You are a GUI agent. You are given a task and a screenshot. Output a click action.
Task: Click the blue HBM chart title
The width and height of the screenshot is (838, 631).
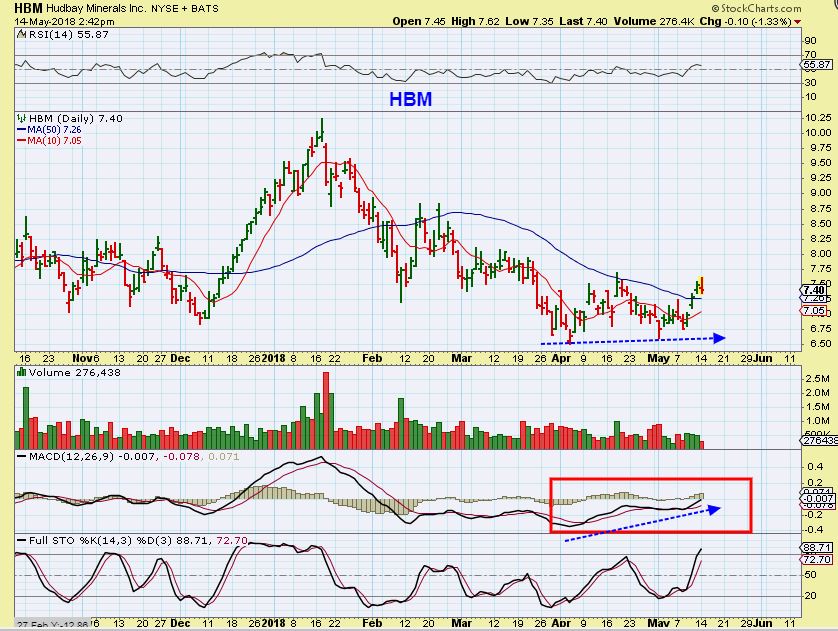point(410,99)
